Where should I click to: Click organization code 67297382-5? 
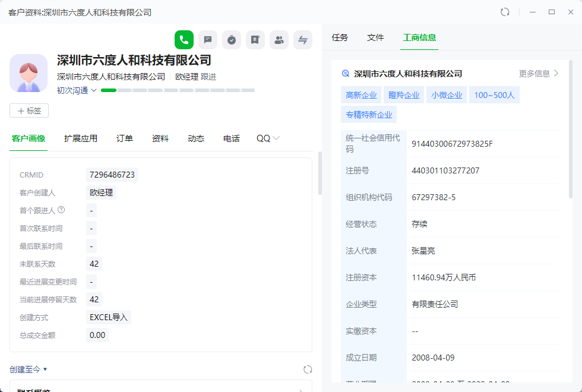434,197
